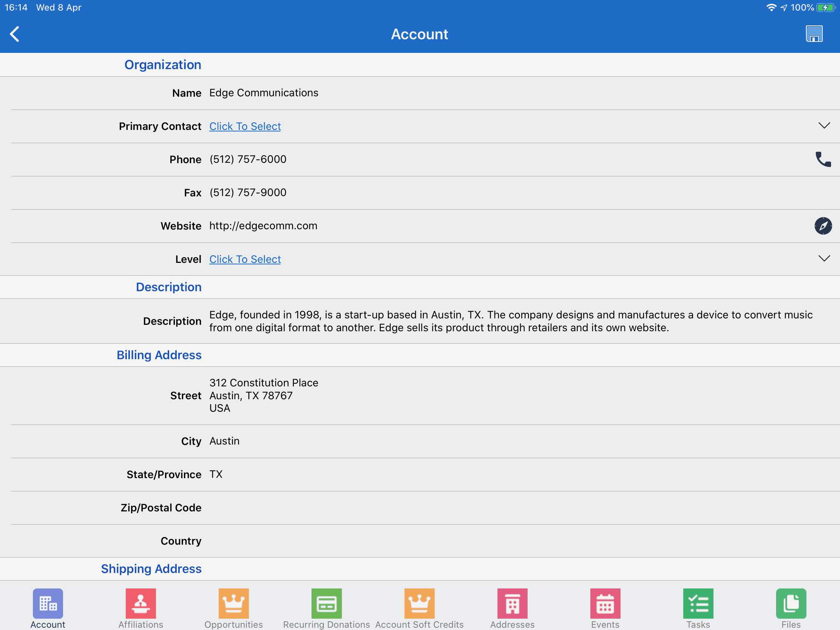Select the Addresses tab label

[512, 624]
